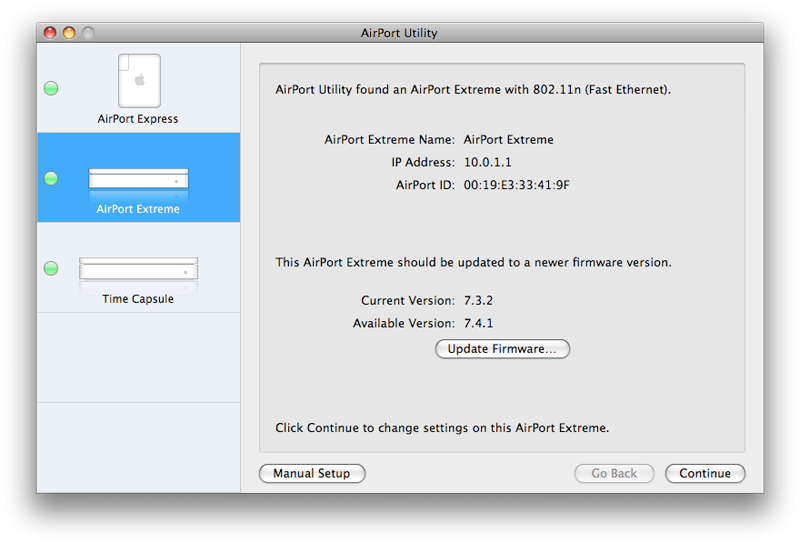Click AirPort Extreme name value in details

tap(508, 140)
